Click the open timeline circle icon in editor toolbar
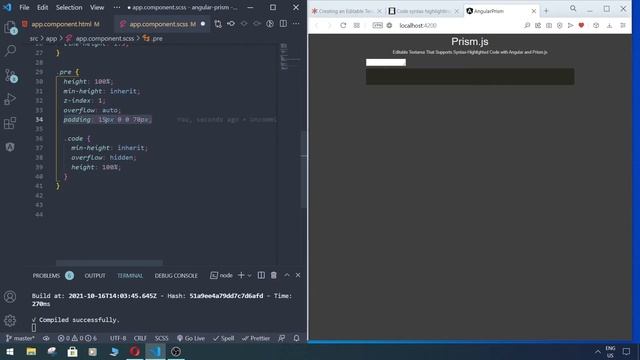640x360 pixels. pos(270,24)
